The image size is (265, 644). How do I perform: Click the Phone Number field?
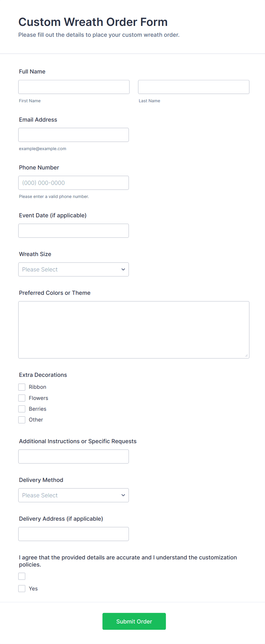[x=74, y=183]
